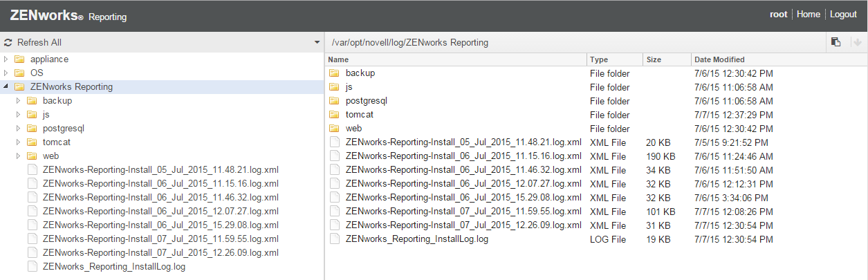Open the Refresh All dropdown arrow
The width and height of the screenshot is (868, 280).
click(x=317, y=43)
